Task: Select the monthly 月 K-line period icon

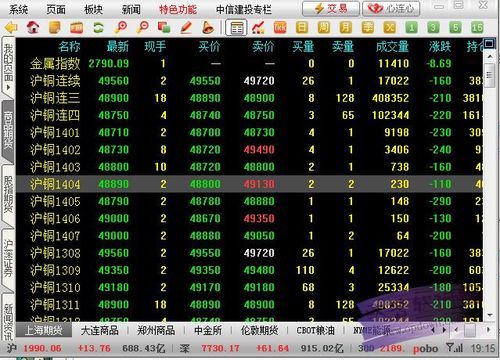Action: click(346, 28)
